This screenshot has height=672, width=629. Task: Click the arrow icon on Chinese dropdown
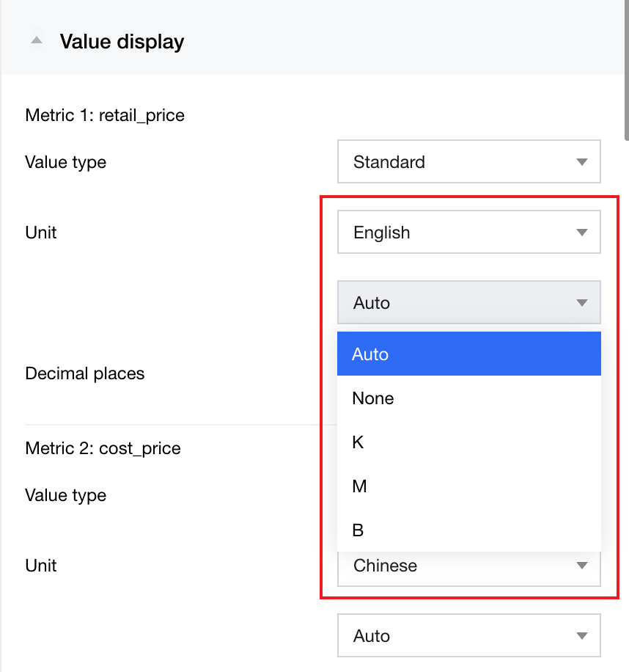[x=582, y=566]
